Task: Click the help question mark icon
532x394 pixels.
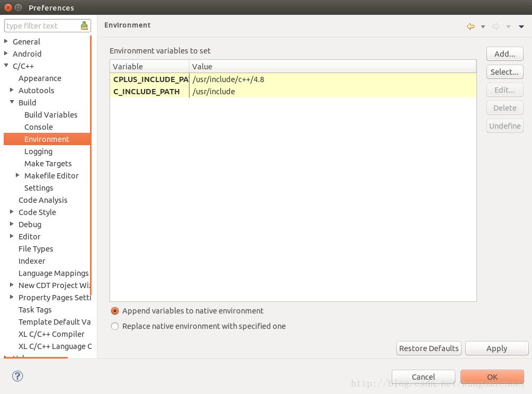Action: 17,376
